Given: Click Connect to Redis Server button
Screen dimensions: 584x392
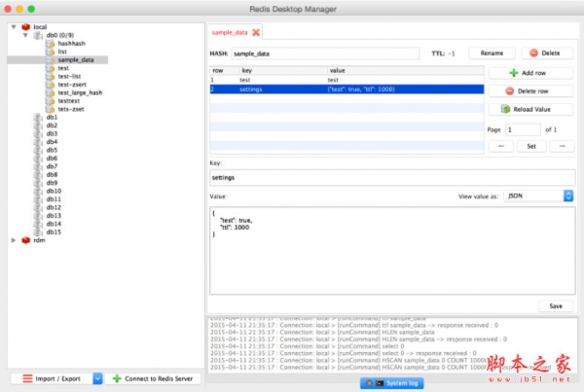Looking at the screenshot, I should (x=153, y=378).
